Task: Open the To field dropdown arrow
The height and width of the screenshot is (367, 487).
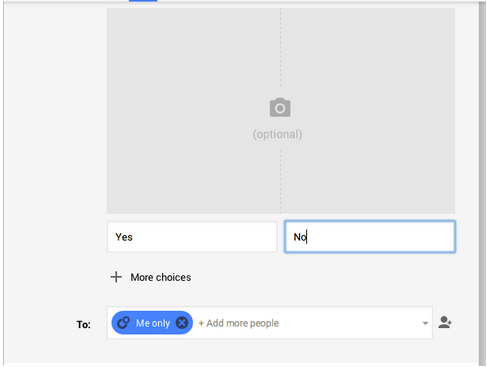Action: 425,323
